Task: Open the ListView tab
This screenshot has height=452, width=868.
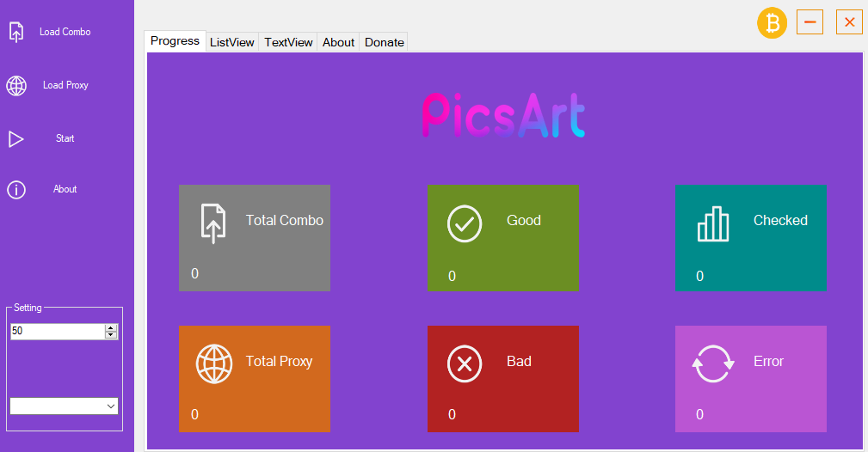Action: pos(232,42)
